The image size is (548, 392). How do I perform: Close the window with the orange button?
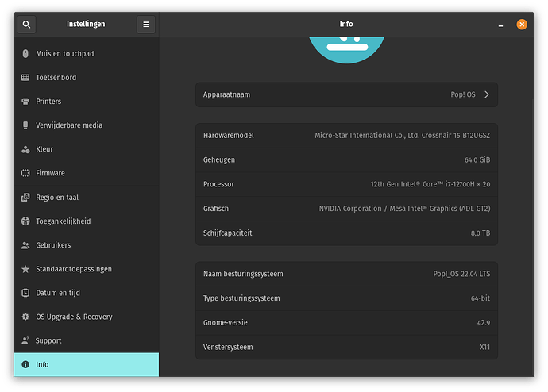coord(522,25)
